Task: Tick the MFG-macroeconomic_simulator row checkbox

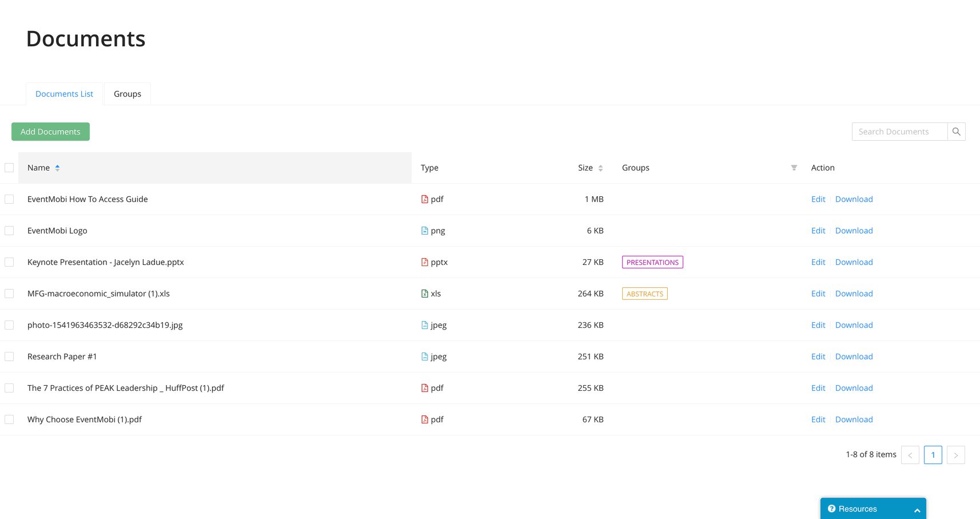Action: coord(9,294)
